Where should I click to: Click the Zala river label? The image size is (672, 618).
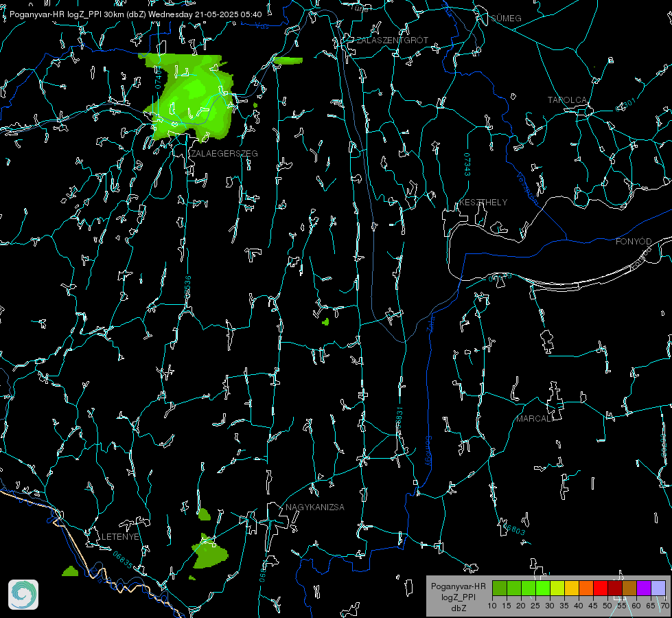[x=430, y=323]
